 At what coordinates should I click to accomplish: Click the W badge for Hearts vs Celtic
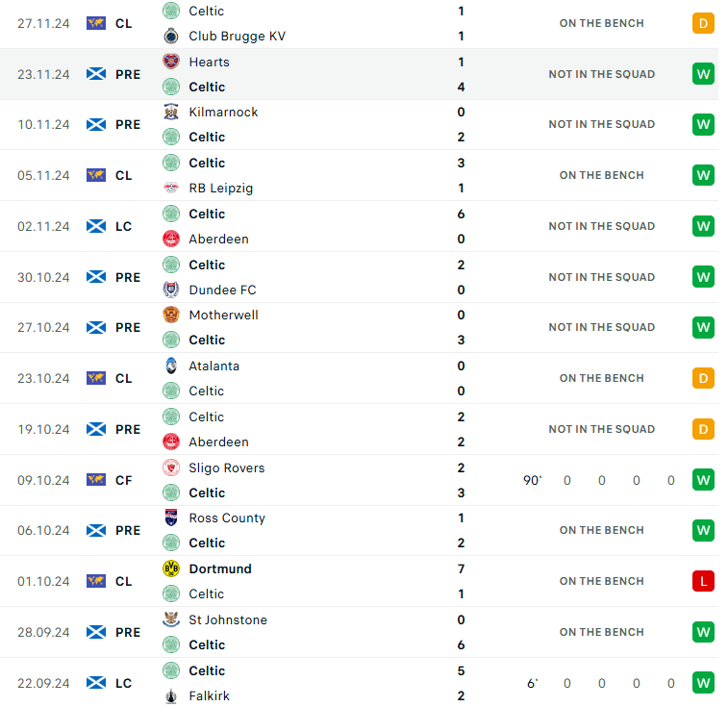coord(703,74)
